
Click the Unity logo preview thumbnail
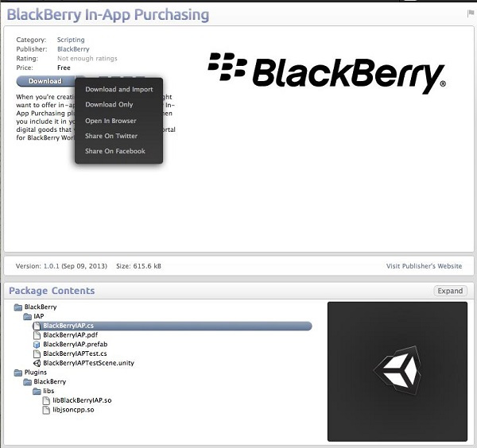[x=397, y=372]
